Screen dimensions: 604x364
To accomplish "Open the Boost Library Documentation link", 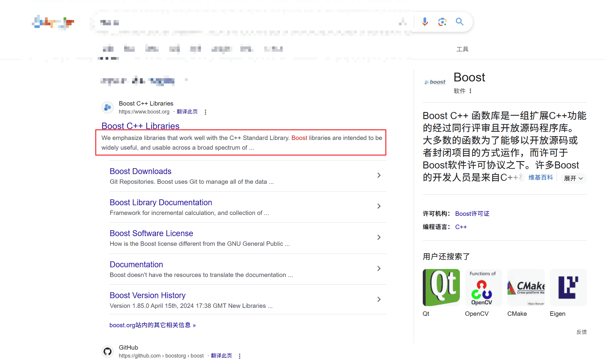I will pyautogui.click(x=161, y=203).
